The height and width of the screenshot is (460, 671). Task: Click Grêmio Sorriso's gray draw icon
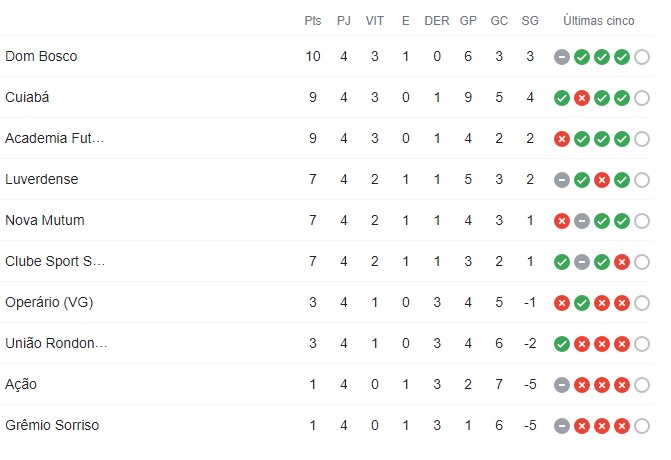pos(562,426)
